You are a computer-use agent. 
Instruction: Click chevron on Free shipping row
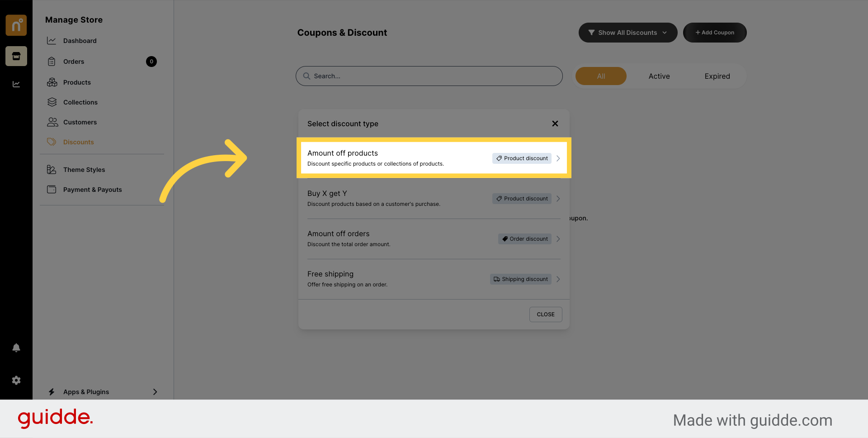(558, 279)
